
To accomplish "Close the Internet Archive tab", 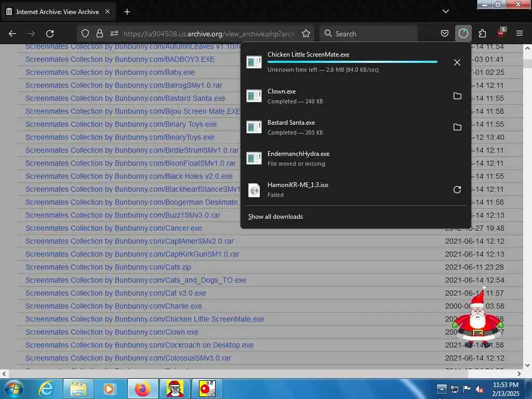I will coord(107,11).
